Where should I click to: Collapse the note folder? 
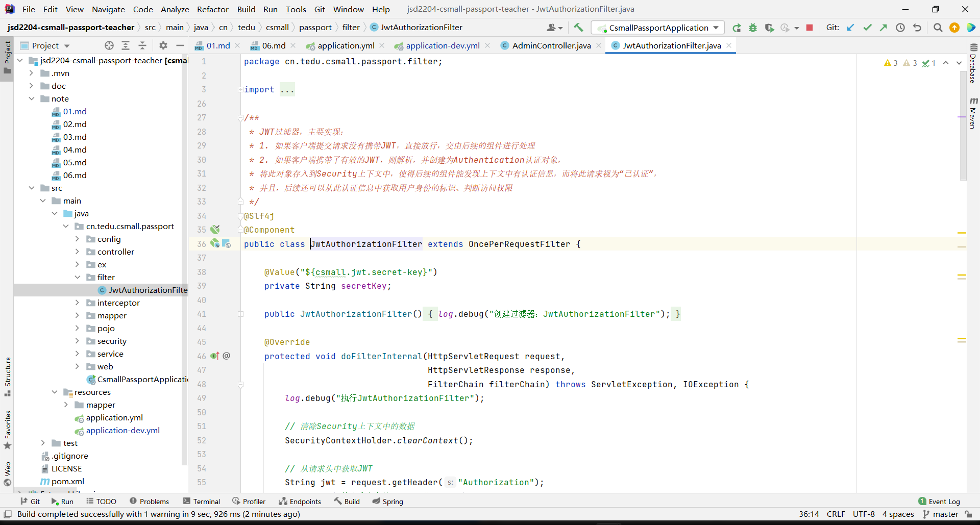[32, 98]
